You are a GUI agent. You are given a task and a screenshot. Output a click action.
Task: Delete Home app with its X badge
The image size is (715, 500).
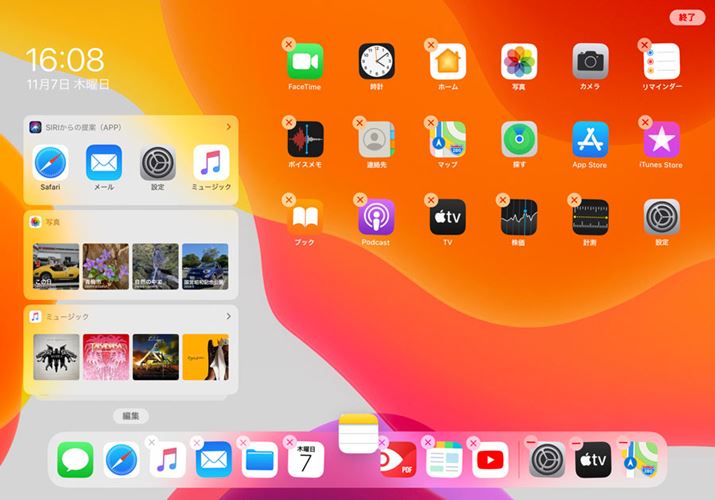click(431, 44)
